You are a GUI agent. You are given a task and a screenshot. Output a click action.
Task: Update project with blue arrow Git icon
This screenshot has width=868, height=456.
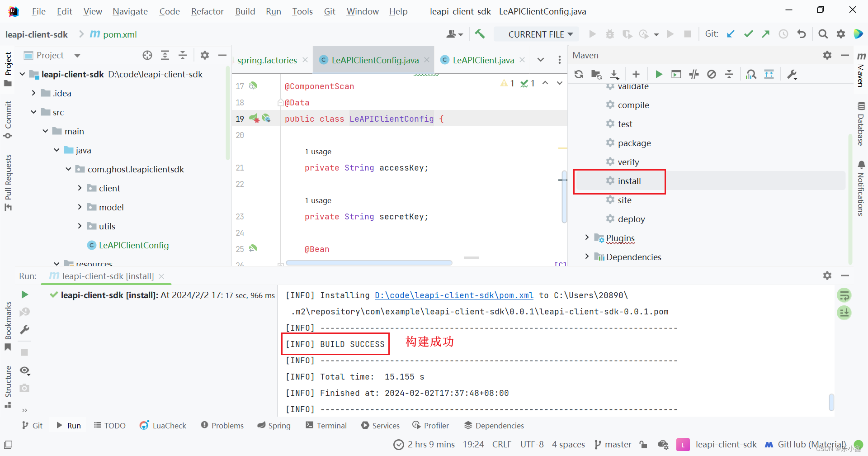click(x=731, y=33)
